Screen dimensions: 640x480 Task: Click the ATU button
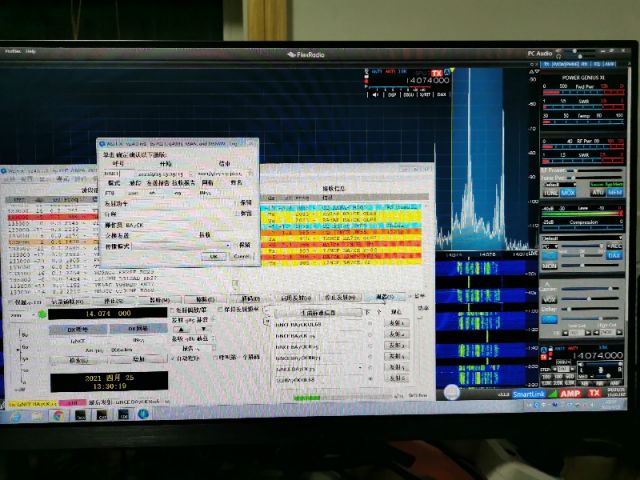[598, 193]
